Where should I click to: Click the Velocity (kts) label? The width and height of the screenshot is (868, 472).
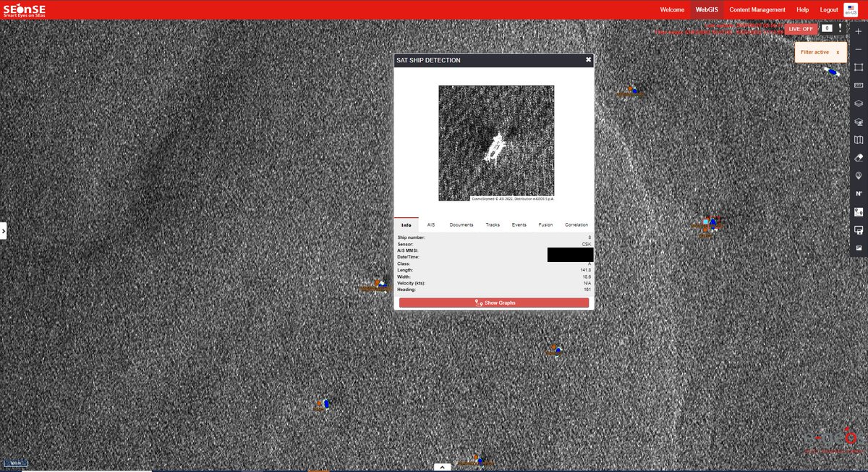(x=412, y=283)
